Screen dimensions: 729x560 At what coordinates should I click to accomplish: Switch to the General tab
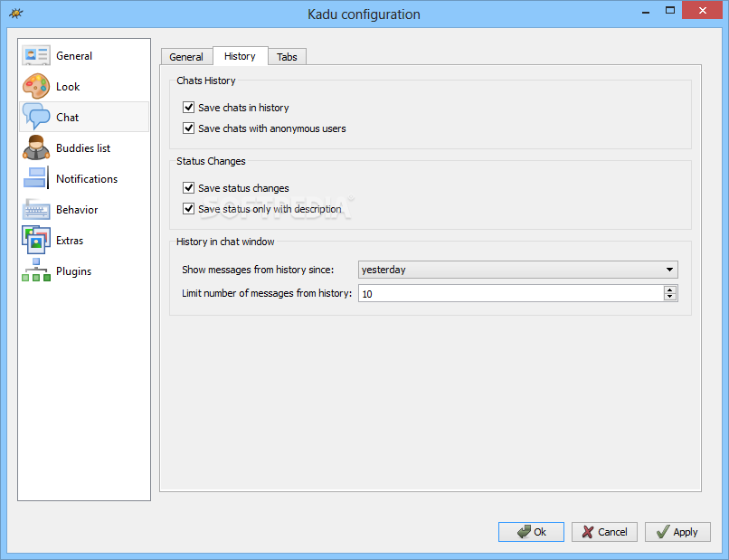coord(186,57)
